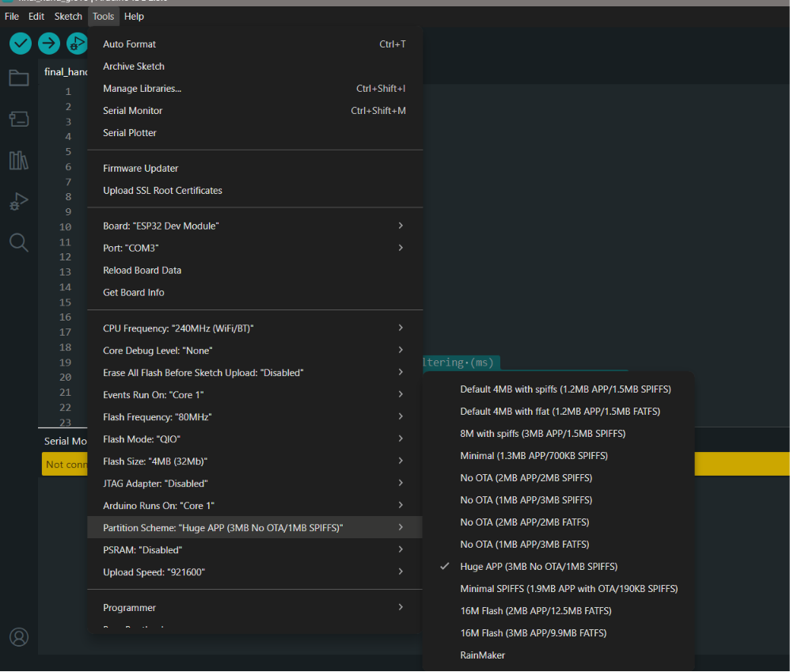
Task: Open the Boards Manager sidebar icon
Action: 19,119
